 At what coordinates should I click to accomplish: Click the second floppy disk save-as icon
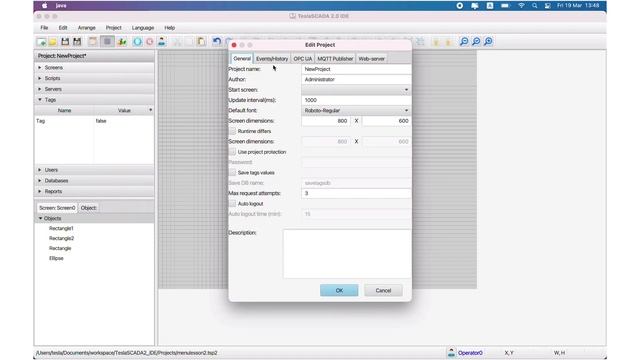77,42
